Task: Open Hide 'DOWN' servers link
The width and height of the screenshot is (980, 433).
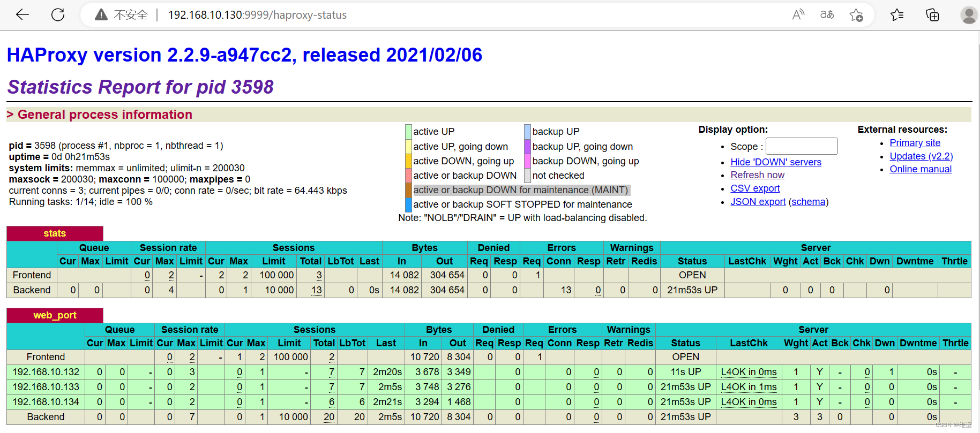Action: click(x=776, y=162)
